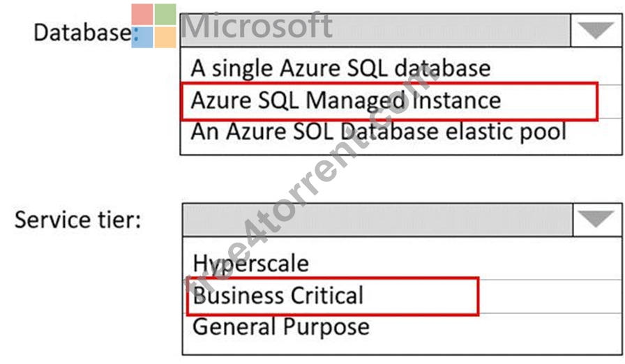Select the General Purpose service tier
The image size is (625, 364).
click(281, 327)
